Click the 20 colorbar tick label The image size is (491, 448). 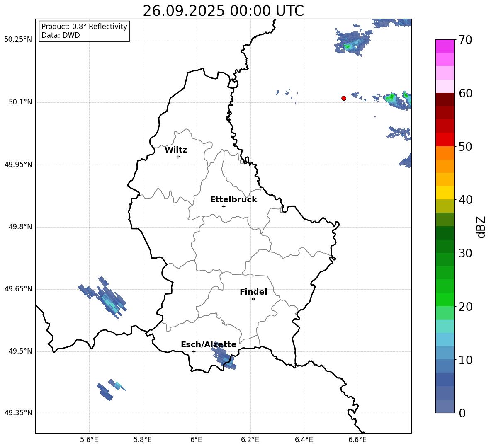click(x=465, y=307)
